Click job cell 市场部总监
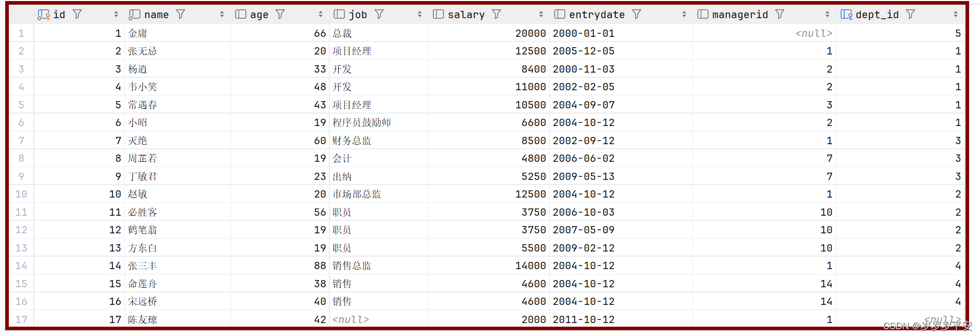Image resolution: width=980 pixels, height=336 pixels. coord(357,194)
